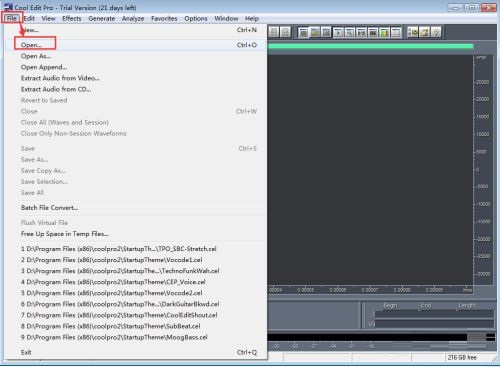Open the Help menu
Screen dimensions: 500x367
[252, 18]
